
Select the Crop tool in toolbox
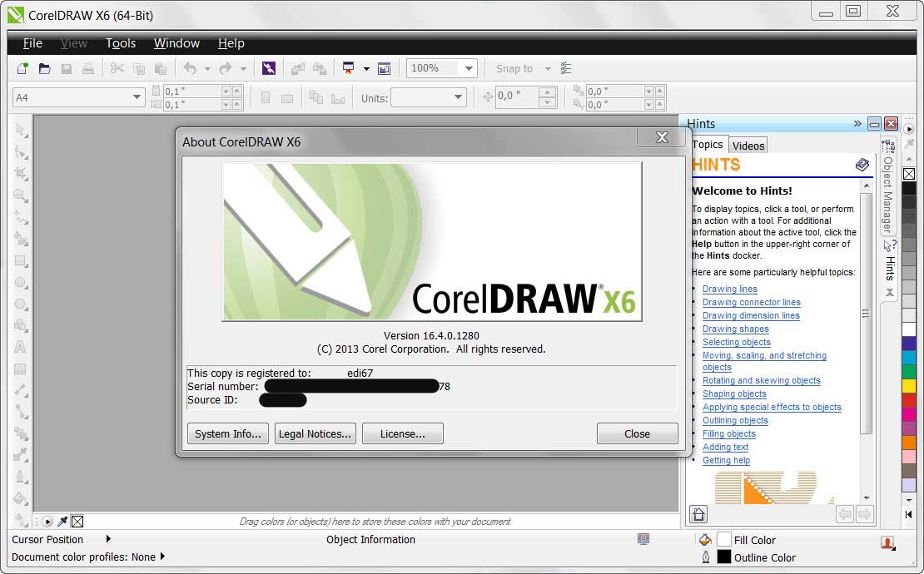(21, 174)
